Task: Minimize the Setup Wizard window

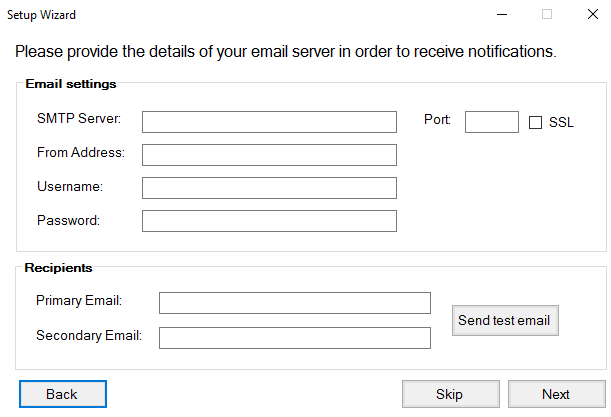Action: [502, 14]
